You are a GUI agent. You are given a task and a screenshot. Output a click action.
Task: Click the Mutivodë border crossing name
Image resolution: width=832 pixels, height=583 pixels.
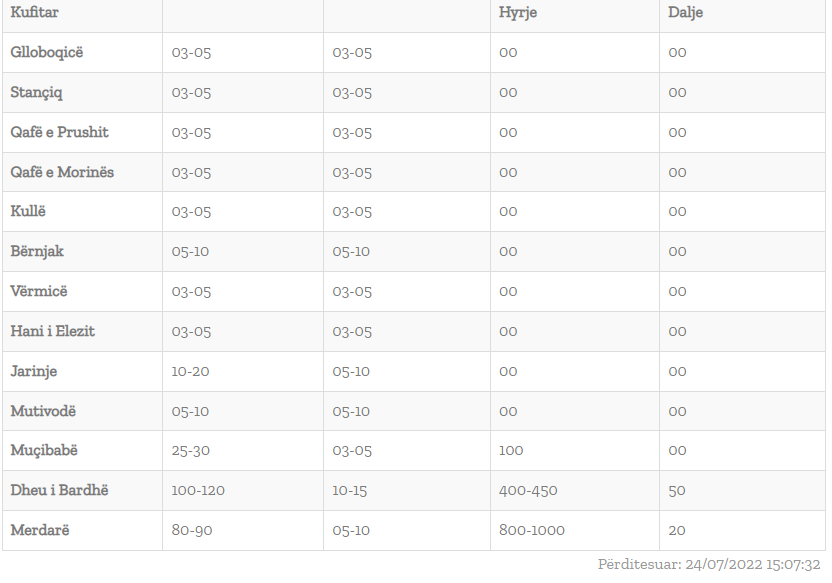click(x=43, y=411)
